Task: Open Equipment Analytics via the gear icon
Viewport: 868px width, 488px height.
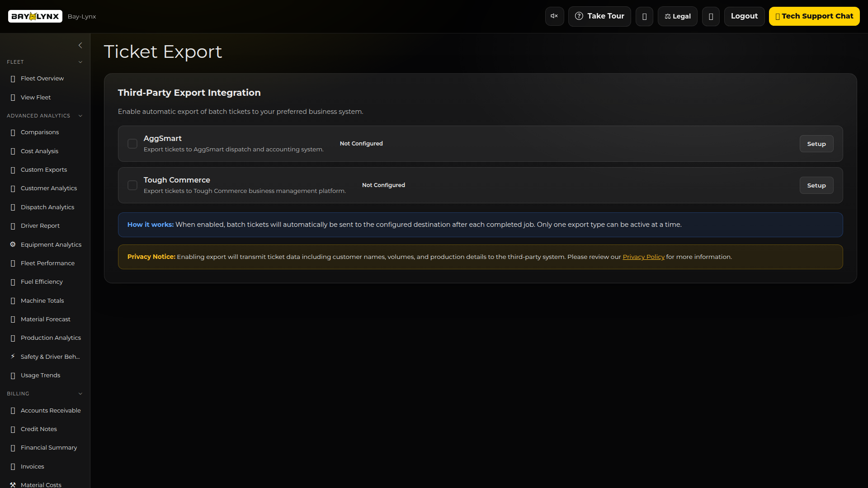Action: tap(12, 244)
